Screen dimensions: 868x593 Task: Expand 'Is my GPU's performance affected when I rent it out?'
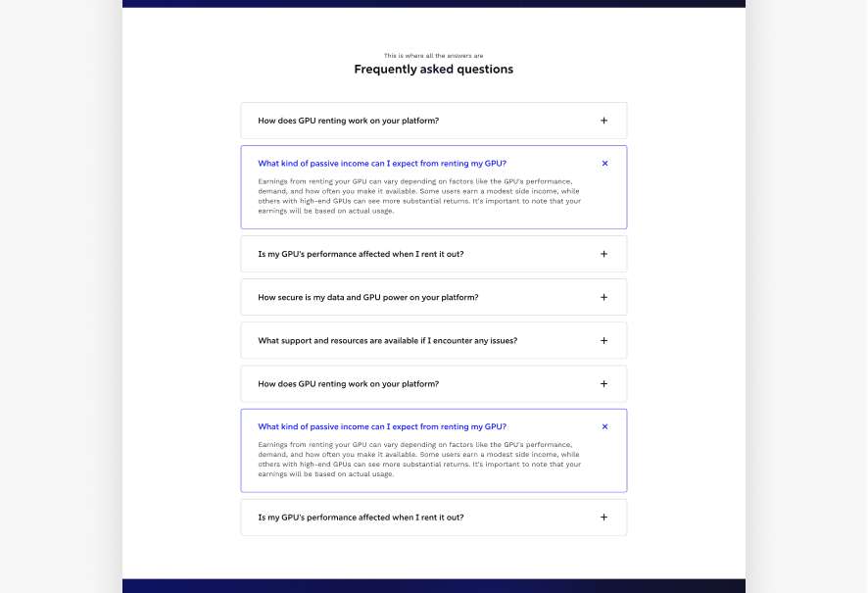(433, 253)
